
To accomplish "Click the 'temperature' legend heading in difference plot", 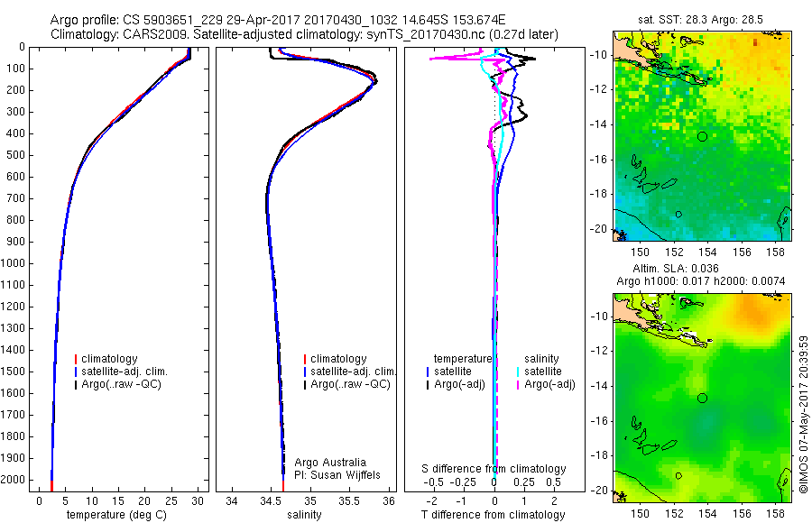I will pyautogui.click(x=463, y=358).
